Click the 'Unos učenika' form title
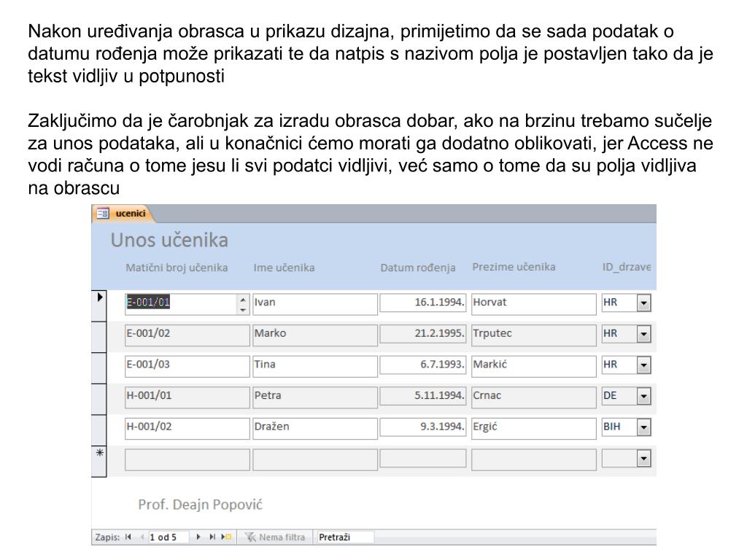 point(169,240)
